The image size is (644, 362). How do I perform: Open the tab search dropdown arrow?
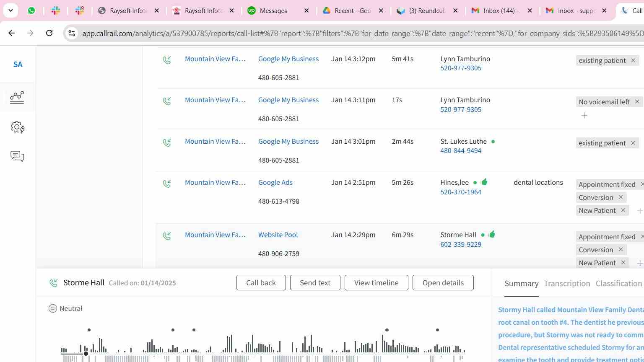[x=10, y=10]
